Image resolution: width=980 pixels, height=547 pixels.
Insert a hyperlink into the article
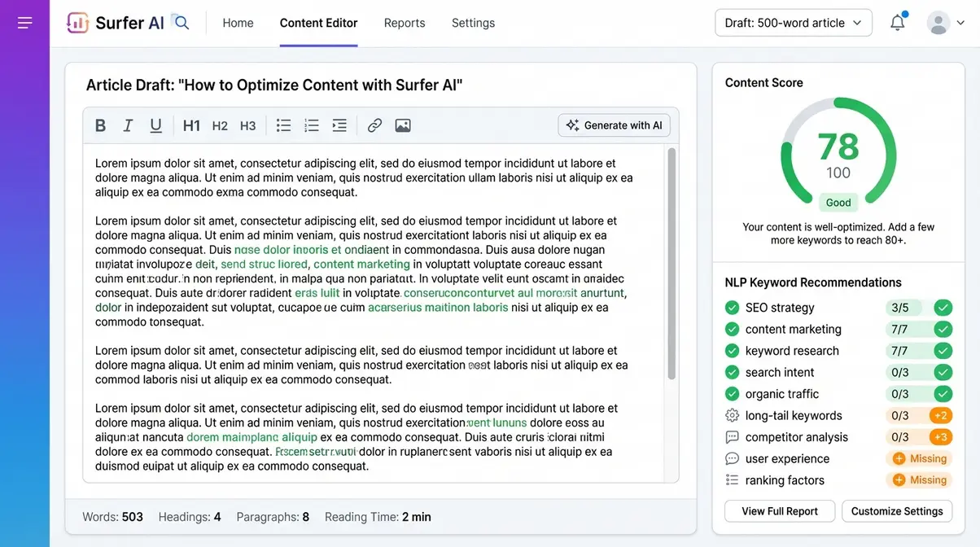point(374,125)
